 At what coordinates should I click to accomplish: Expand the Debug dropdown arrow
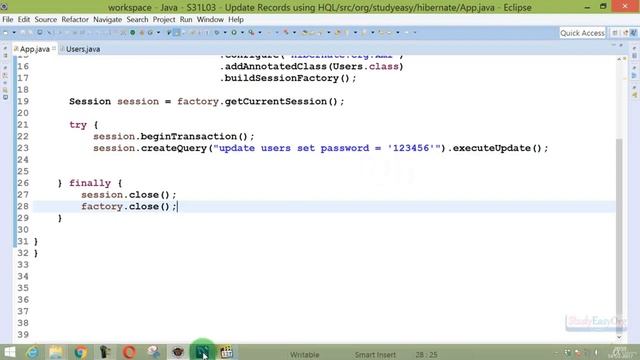pos(225,33)
